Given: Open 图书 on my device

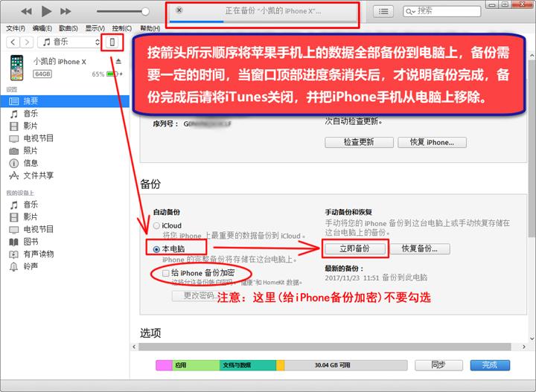Looking at the screenshot, I should pyautogui.click(x=65, y=242).
